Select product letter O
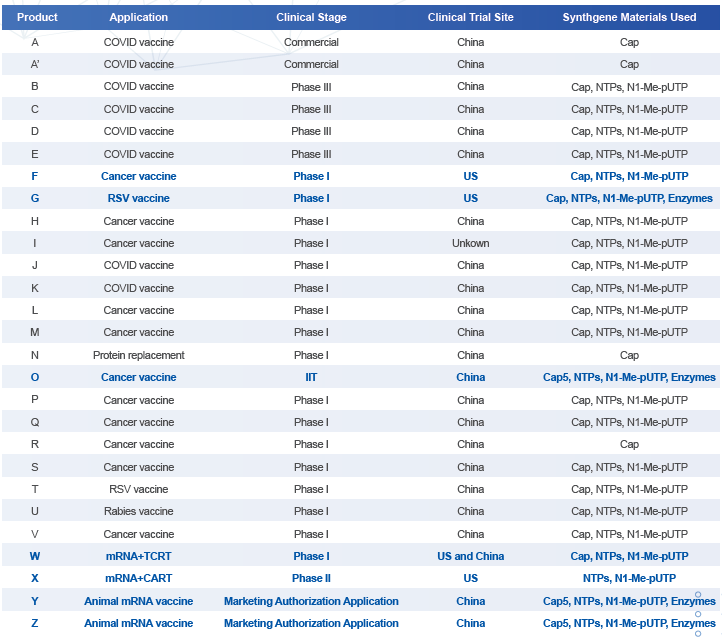Screen dimensions: 722x640 [35, 378]
